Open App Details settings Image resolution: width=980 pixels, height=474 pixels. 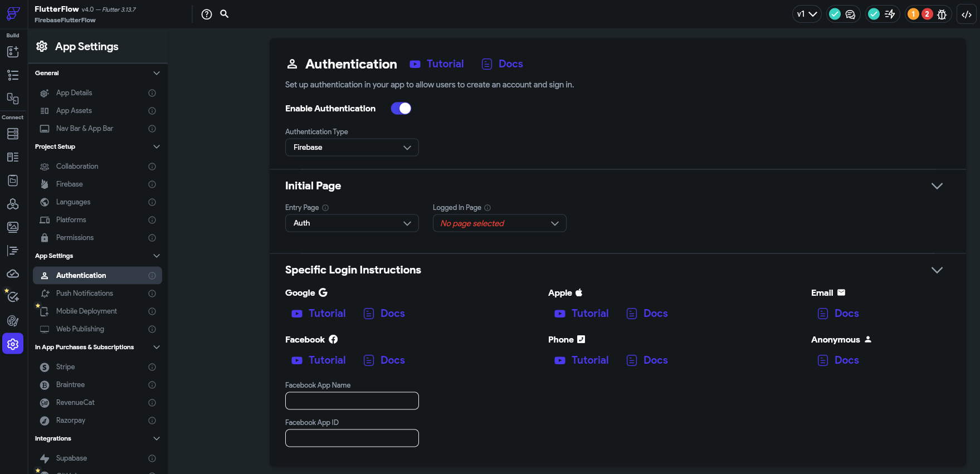pyautogui.click(x=97, y=93)
